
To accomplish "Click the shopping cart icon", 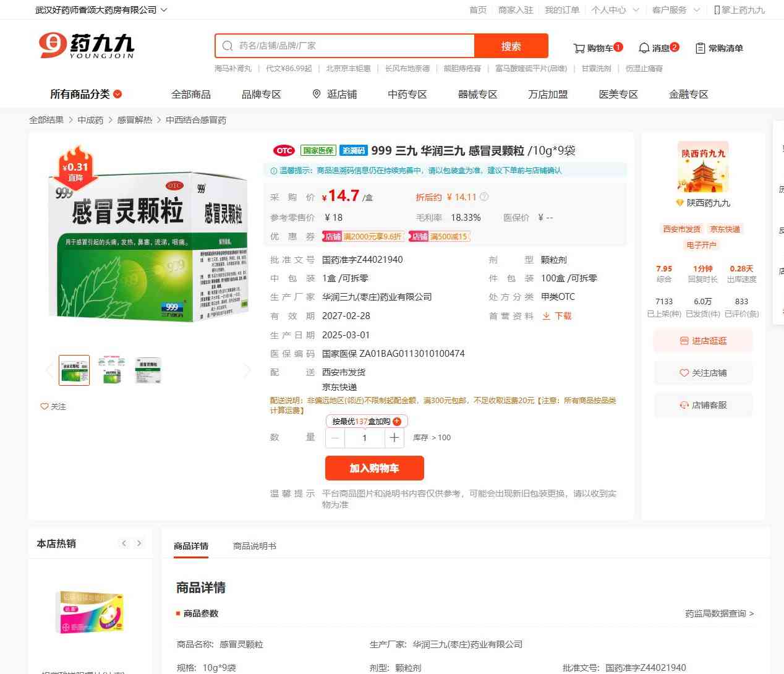I will 579,48.
